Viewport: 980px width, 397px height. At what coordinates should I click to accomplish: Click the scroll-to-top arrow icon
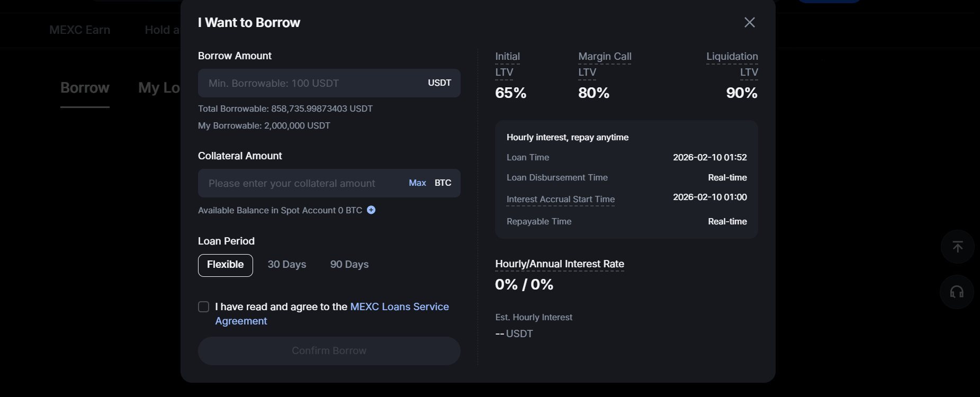[957, 247]
